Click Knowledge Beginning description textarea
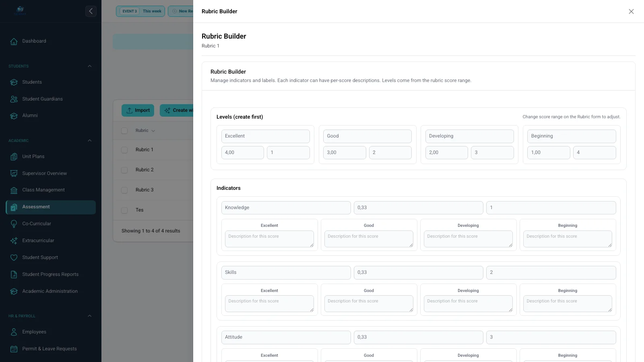The height and width of the screenshot is (362, 644). (x=568, y=239)
